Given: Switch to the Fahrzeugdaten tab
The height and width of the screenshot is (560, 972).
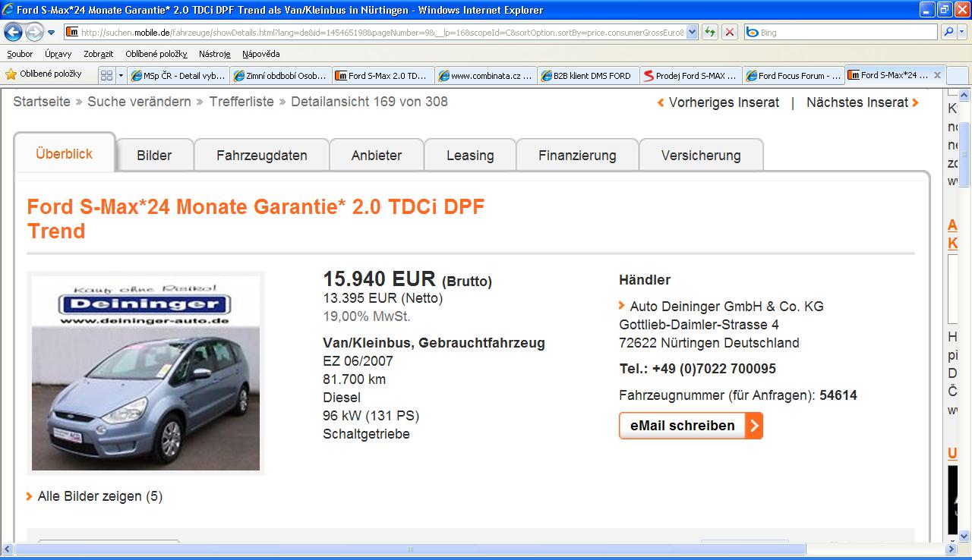Looking at the screenshot, I should (x=261, y=156).
